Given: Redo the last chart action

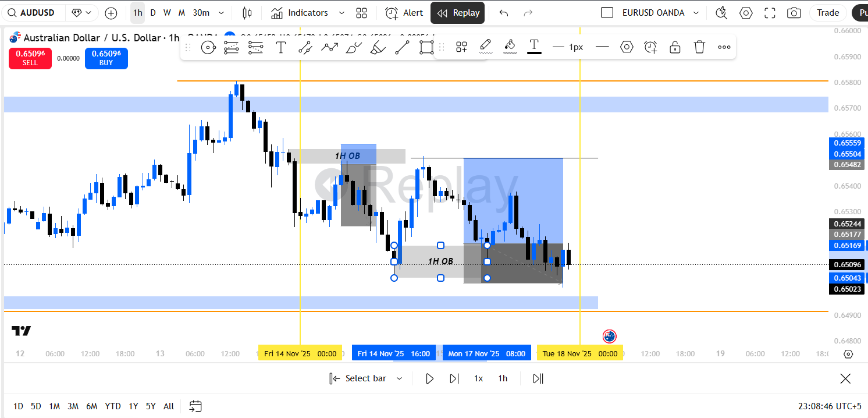Looking at the screenshot, I should click(x=528, y=13).
